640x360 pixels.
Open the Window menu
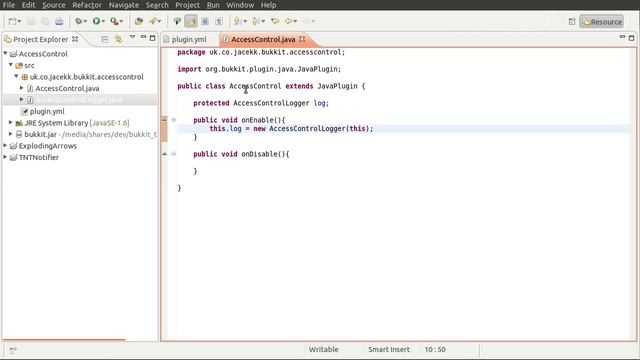[x=240, y=5]
